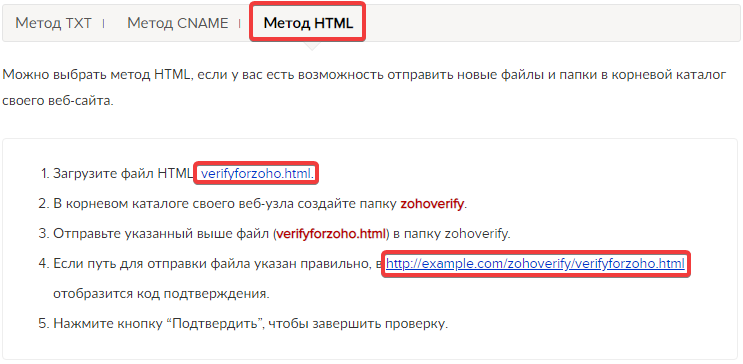Click the bold red zohoverify folder name

pos(432,204)
